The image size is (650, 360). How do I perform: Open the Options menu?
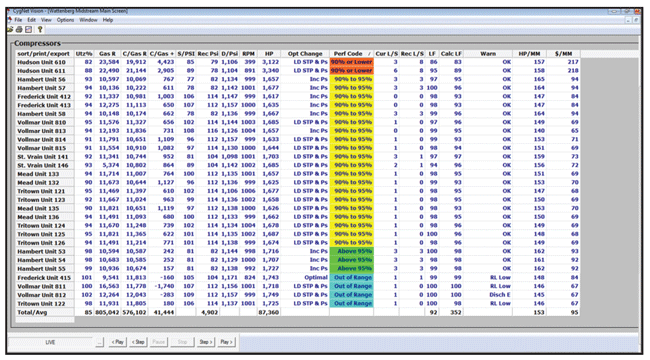click(x=65, y=20)
